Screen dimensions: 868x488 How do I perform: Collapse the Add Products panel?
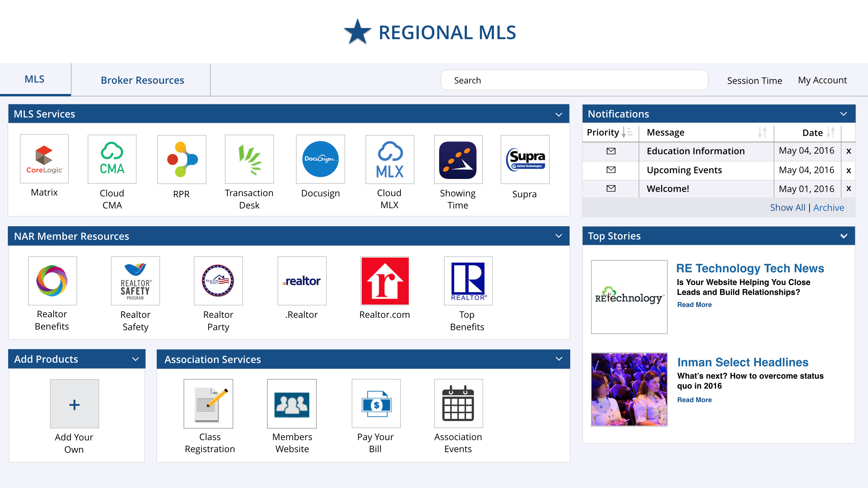coord(135,359)
